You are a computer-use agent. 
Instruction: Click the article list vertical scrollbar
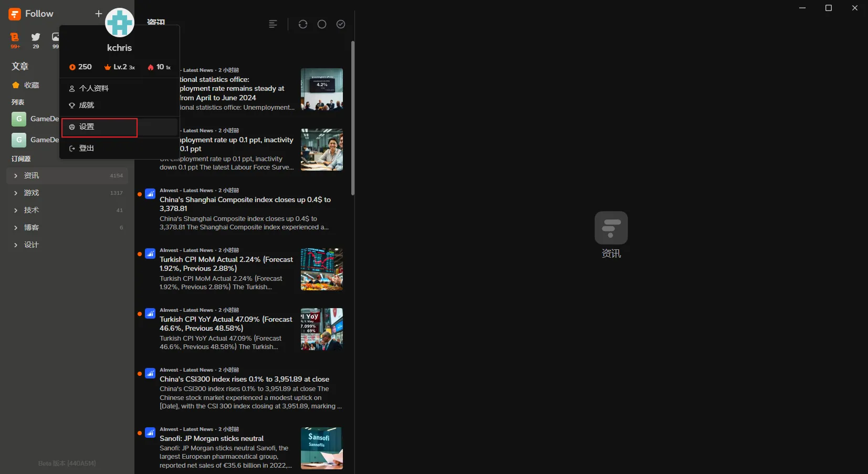pos(353,118)
